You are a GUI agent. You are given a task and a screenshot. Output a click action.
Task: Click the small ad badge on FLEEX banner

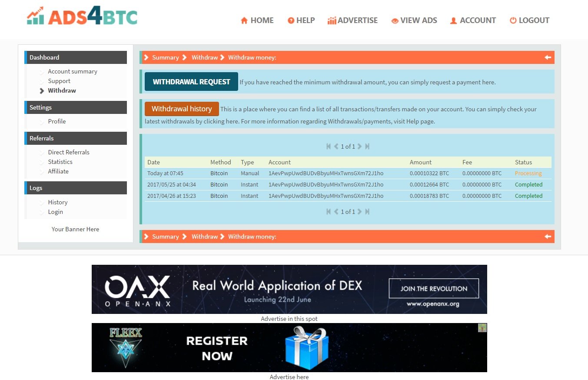point(482,328)
